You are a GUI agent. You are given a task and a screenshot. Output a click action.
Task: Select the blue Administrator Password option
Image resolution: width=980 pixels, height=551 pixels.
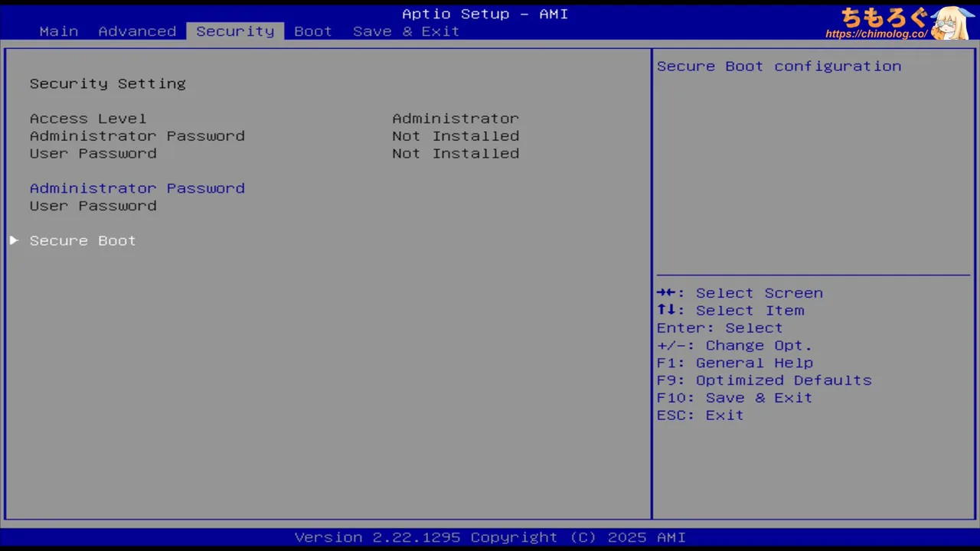137,188
